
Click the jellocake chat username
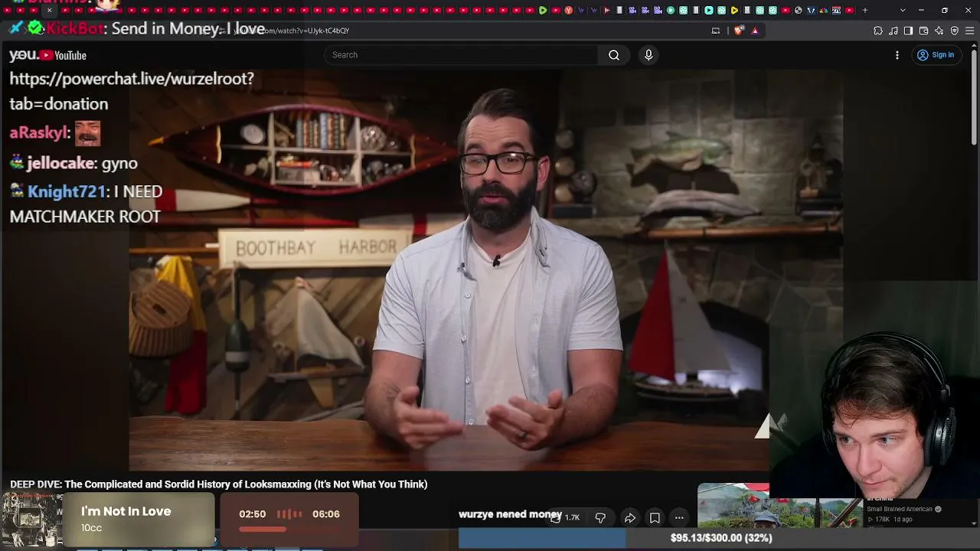tap(61, 163)
